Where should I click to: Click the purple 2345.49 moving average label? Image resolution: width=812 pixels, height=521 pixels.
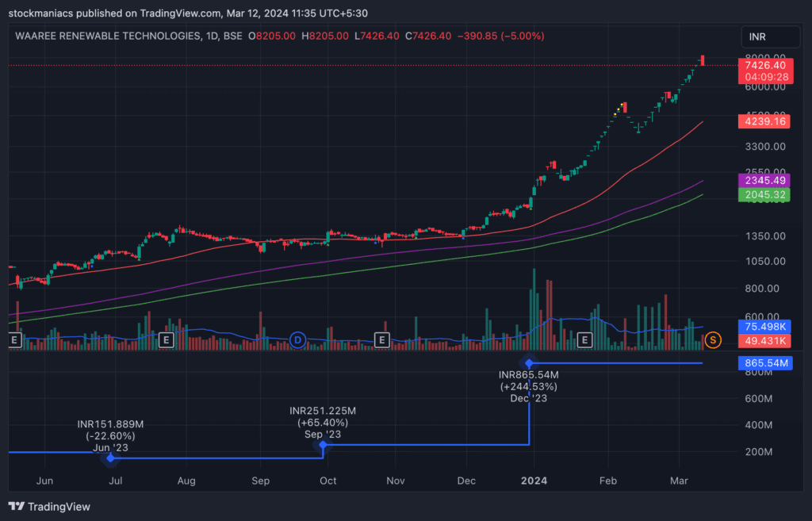coord(764,181)
